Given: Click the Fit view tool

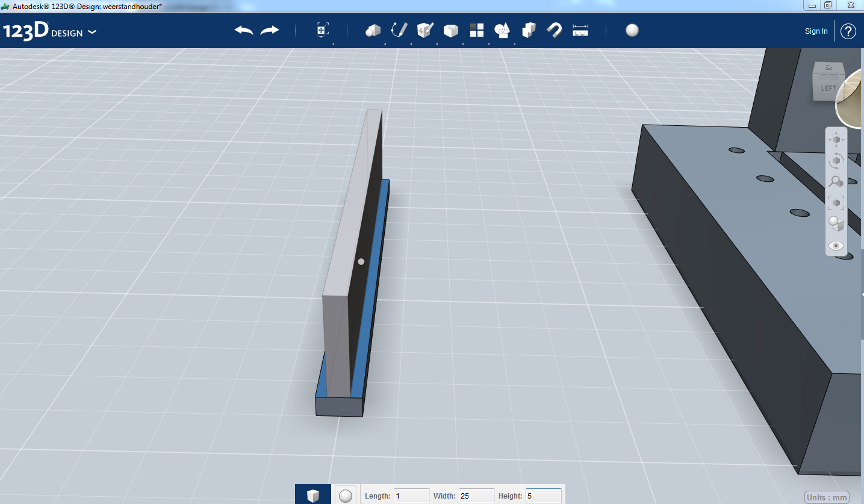Looking at the screenshot, I should pos(836,203).
